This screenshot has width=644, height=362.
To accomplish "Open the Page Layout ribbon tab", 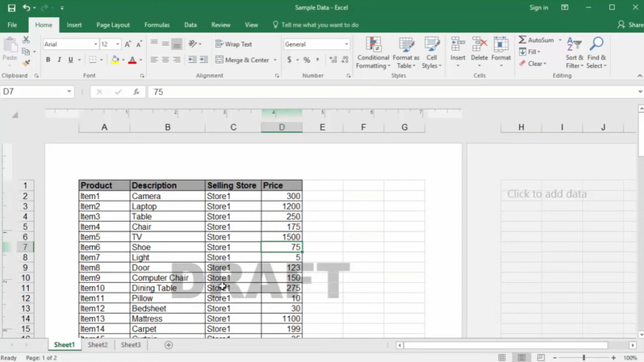I will [113, 25].
